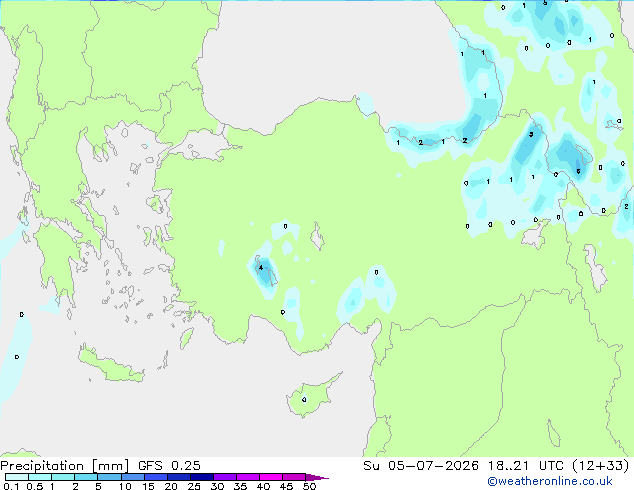Click the (12+33) forecast offset text
Viewport: 634px width, 490px height.
point(601,466)
